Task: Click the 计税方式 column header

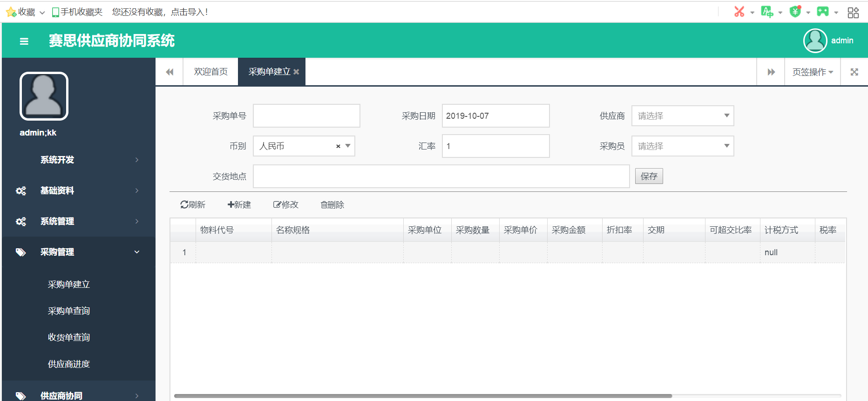Action: coord(787,230)
